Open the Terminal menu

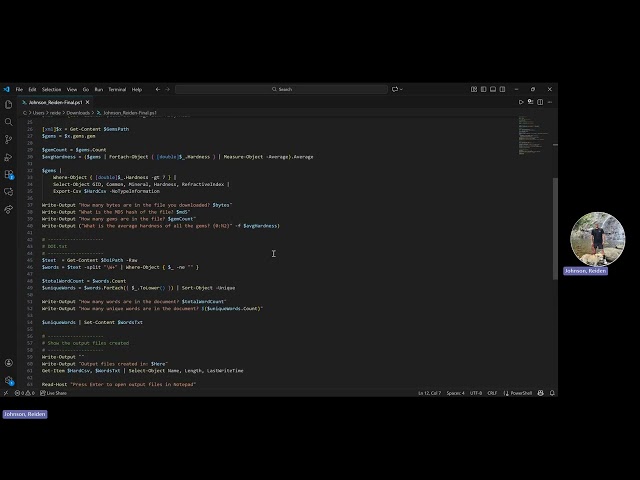click(x=117, y=89)
